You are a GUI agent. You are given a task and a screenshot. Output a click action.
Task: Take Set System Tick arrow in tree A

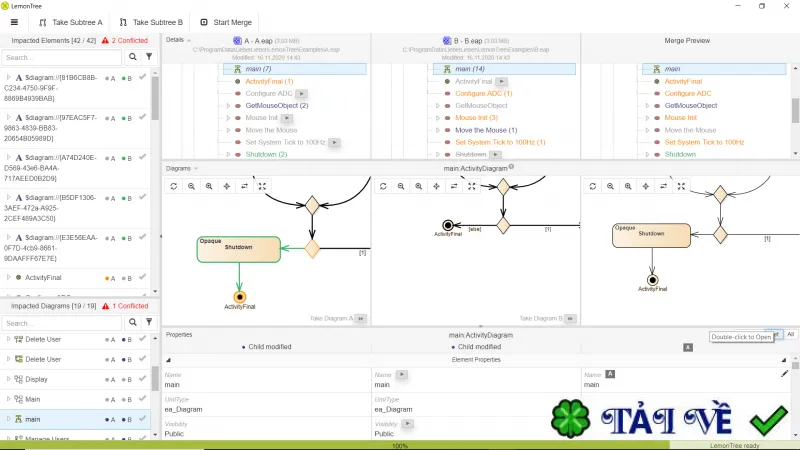[x=334, y=142]
